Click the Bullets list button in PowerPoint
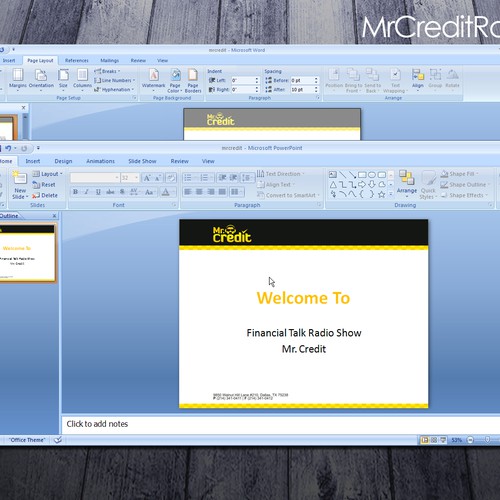Viewport: 500px width, 500px height. pos(190,178)
